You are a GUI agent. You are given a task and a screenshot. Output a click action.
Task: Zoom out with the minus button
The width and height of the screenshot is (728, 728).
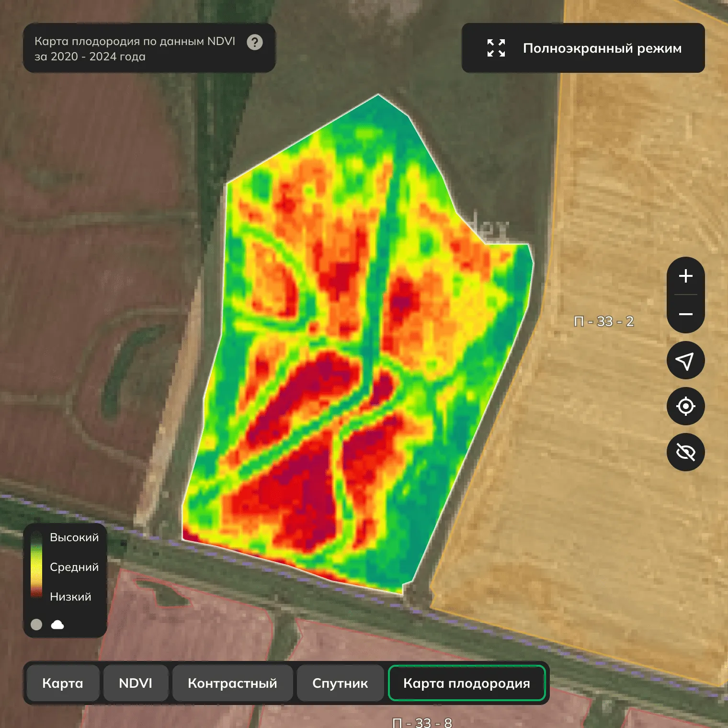(685, 314)
